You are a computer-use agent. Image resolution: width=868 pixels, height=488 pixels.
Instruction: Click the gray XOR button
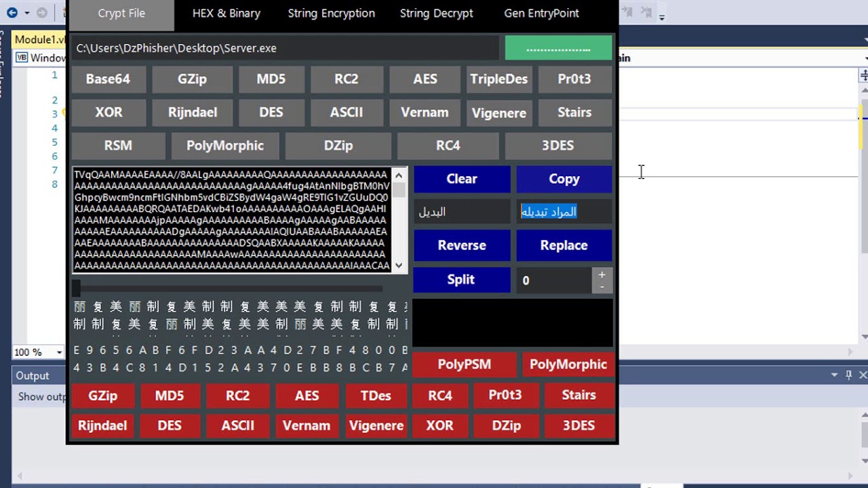tap(108, 113)
